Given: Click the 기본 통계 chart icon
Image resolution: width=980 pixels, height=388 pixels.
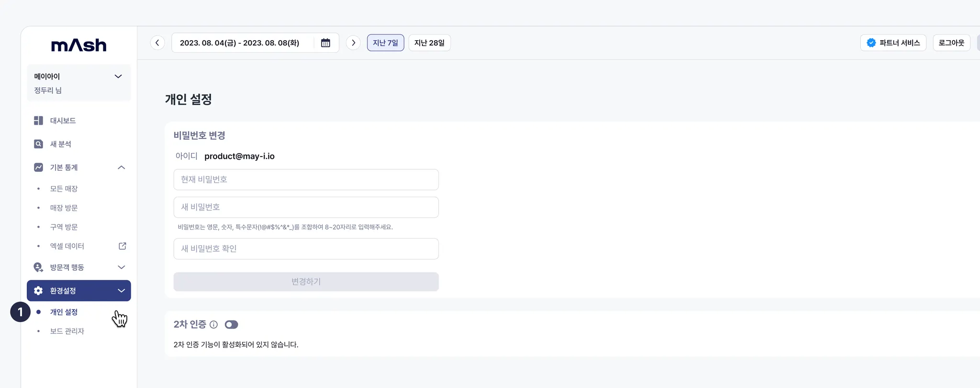Looking at the screenshot, I should pyautogui.click(x=39, y=167).
